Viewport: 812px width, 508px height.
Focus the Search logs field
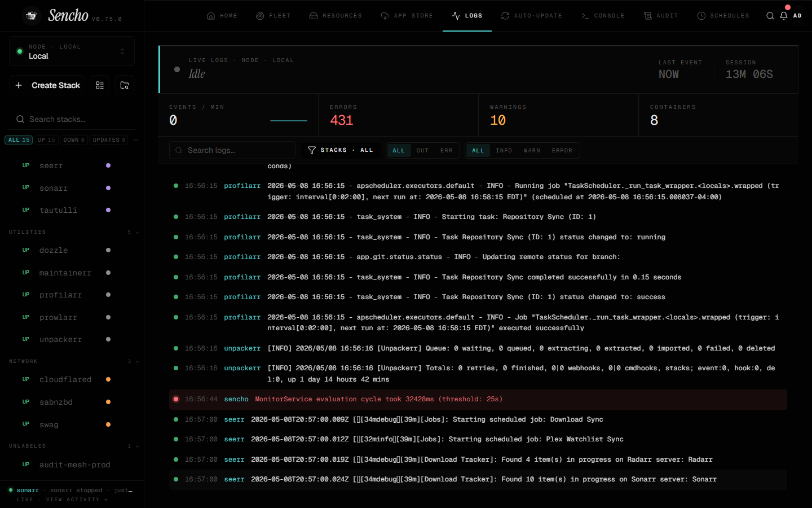coord(232,150)
